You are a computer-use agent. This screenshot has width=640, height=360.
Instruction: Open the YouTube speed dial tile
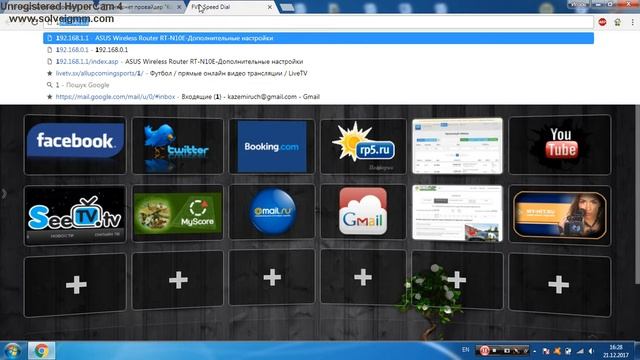coord(560,144)
